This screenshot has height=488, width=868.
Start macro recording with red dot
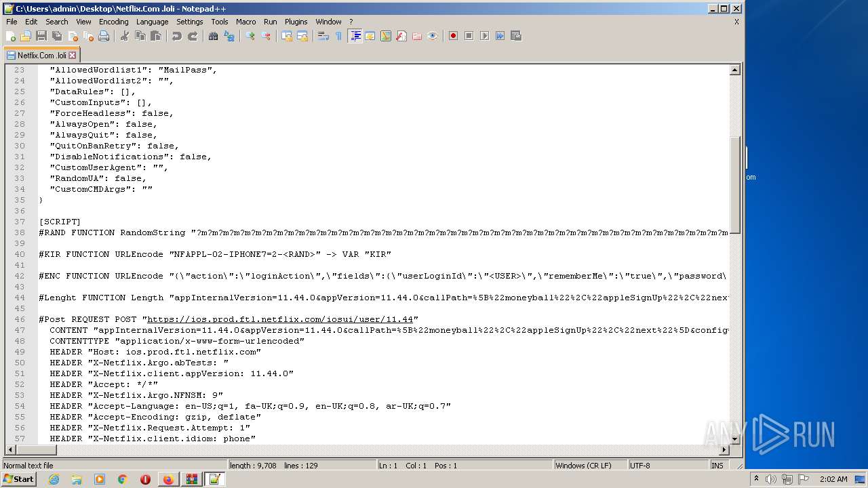pos(453,36)
